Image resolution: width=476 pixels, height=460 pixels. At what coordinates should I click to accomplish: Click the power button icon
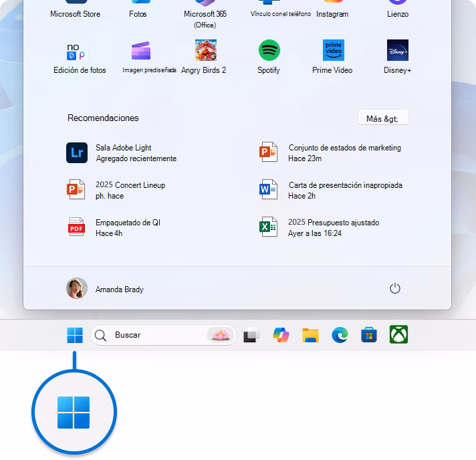(x=394, y=288)
